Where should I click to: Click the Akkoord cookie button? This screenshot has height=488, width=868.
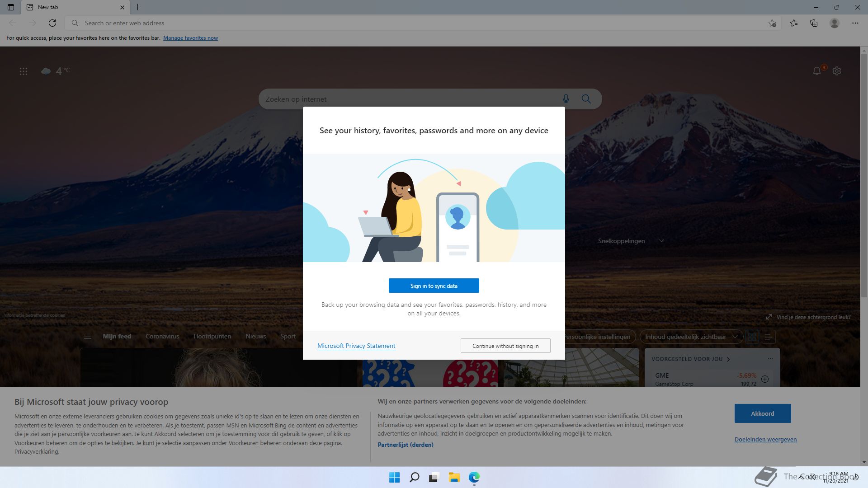point(763,413)
